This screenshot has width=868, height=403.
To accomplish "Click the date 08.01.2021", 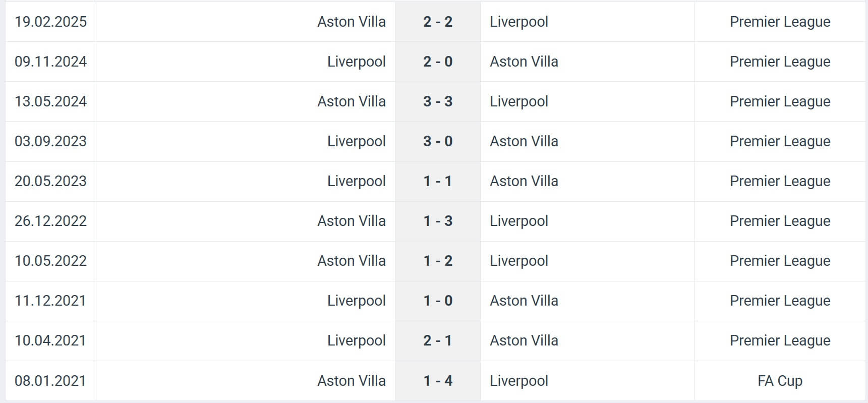I will tap(50, 381).
